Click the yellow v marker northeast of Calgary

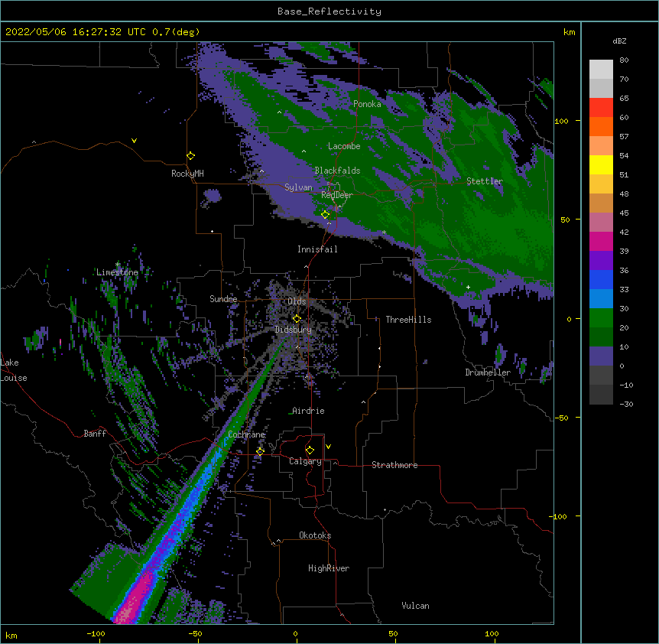[x=328, y=447]
